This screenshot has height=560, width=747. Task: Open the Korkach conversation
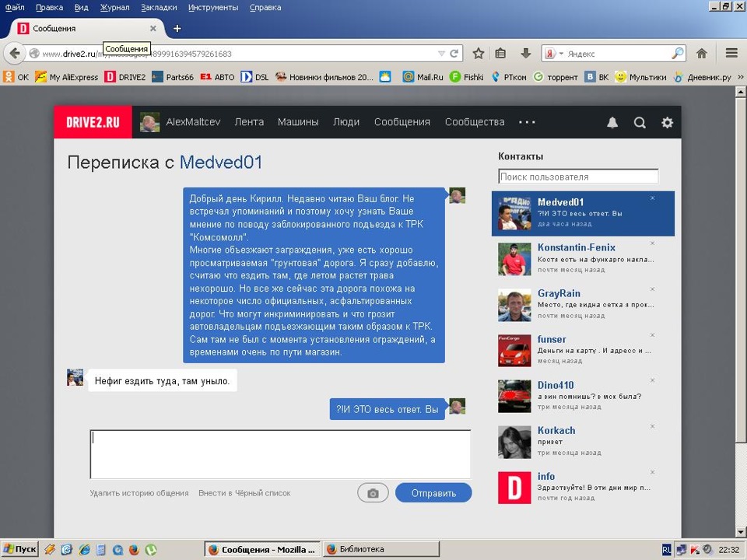point(583,442)
